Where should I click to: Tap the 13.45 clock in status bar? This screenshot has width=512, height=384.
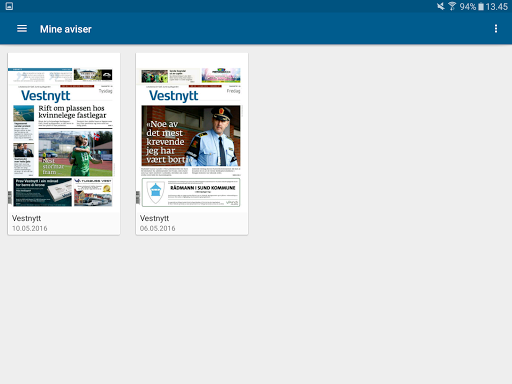coord(496,7)
